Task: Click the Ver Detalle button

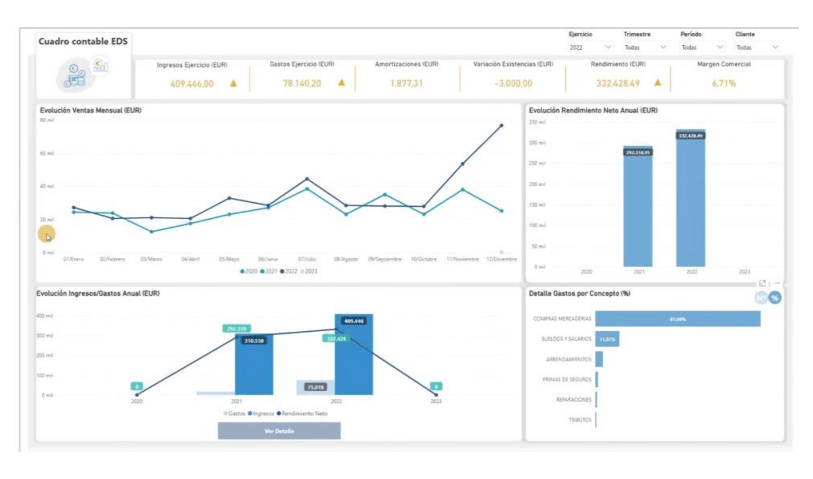Action: [279, 431]
